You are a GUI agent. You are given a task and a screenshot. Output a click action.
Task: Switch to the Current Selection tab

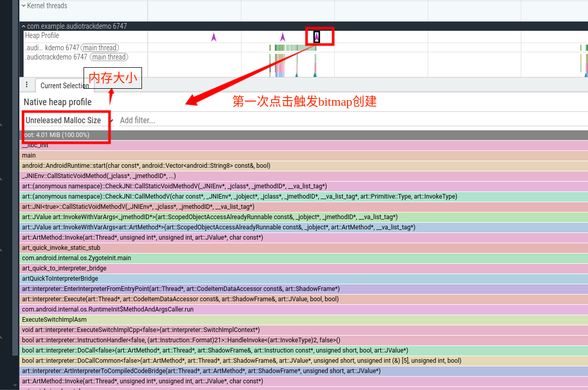(65, 86)
